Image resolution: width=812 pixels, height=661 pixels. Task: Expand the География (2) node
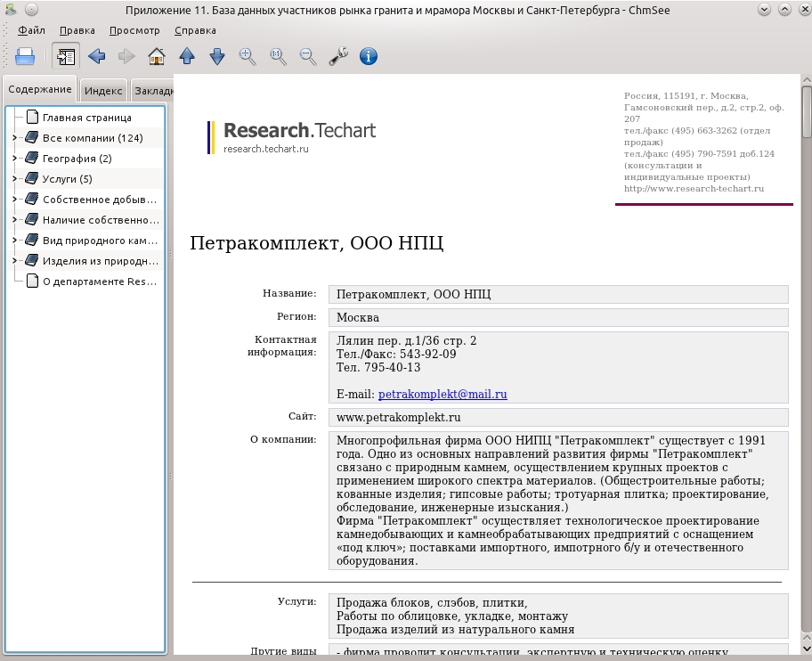tap(14, 159)
